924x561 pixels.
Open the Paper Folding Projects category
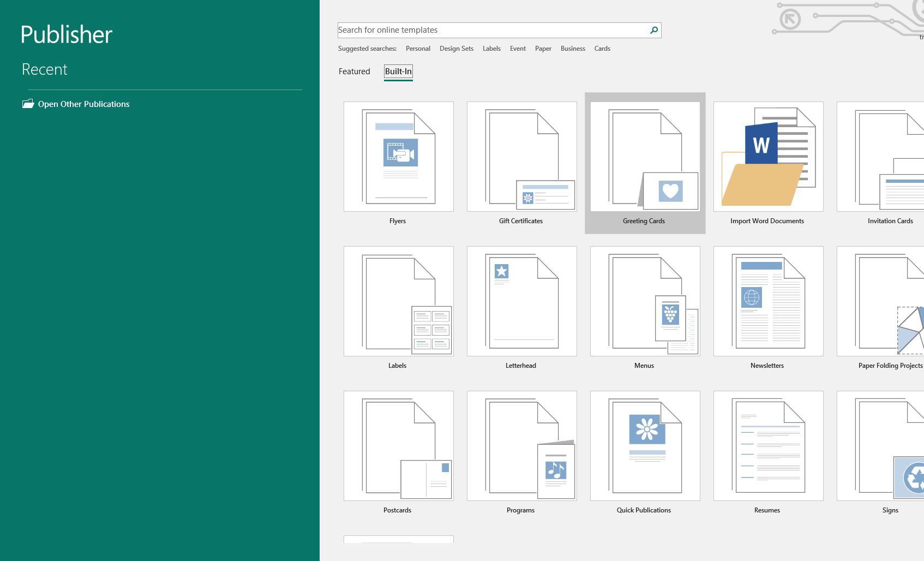[880, 301]
